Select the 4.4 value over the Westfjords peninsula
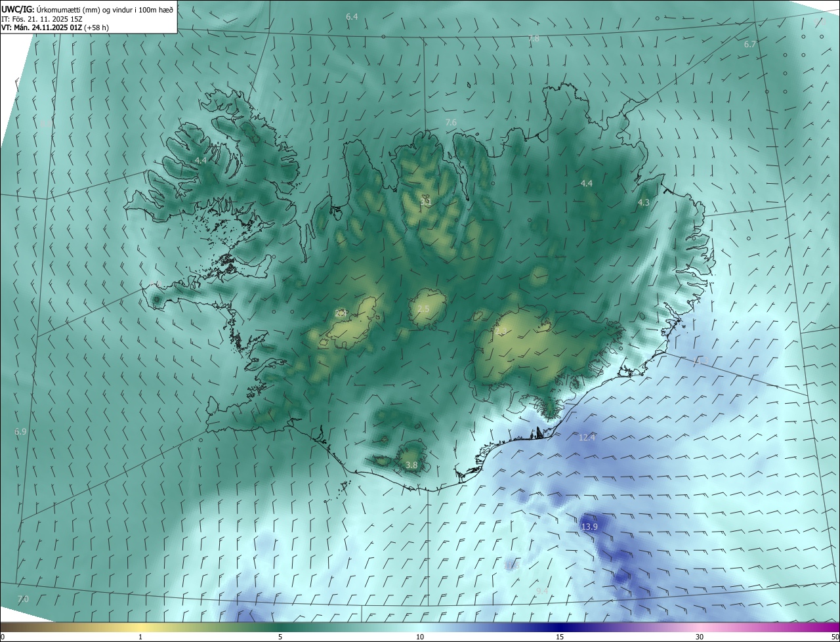The image size is (840, 642). [x=200, y=161]
